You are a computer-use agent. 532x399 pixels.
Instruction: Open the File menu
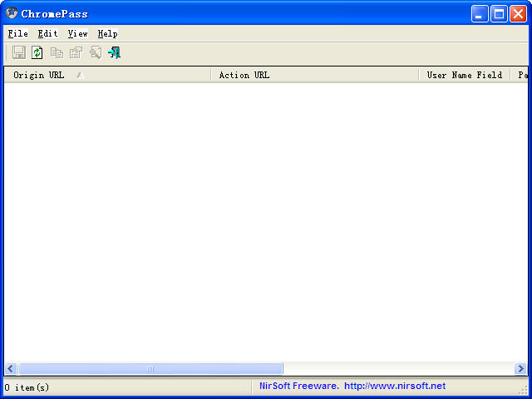17,33
